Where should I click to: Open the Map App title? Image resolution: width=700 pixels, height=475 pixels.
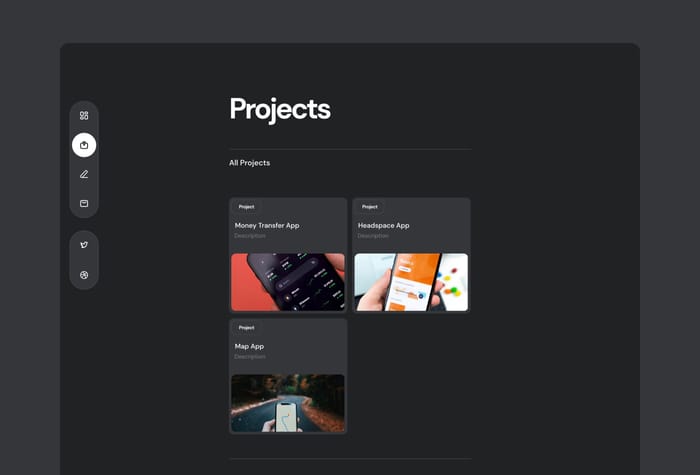(x=249, y=346)
